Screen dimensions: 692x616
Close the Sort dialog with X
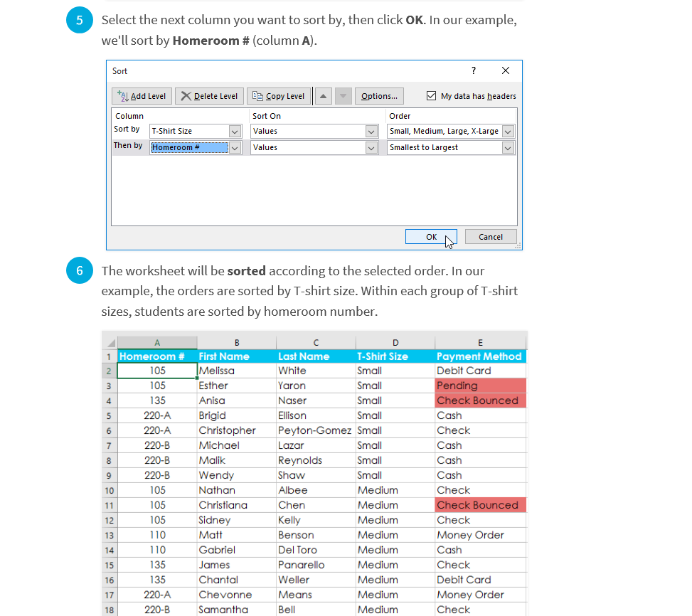click(x=506, y=70)
